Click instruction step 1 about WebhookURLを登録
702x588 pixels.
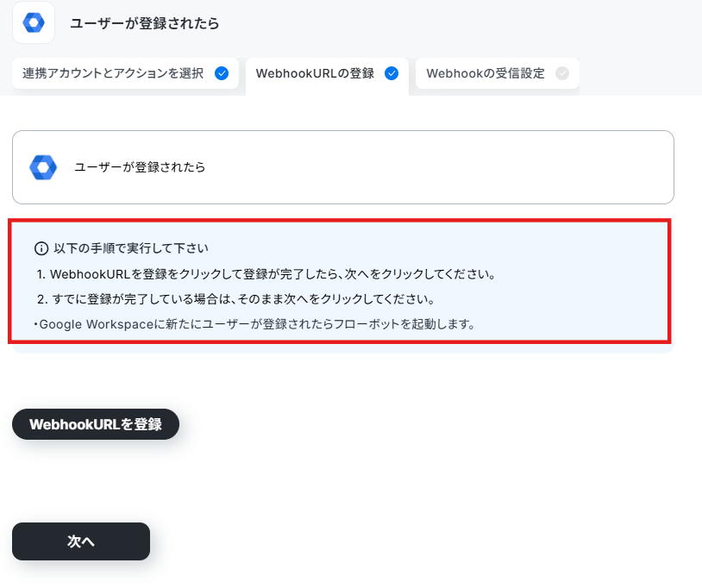(266, 274)
